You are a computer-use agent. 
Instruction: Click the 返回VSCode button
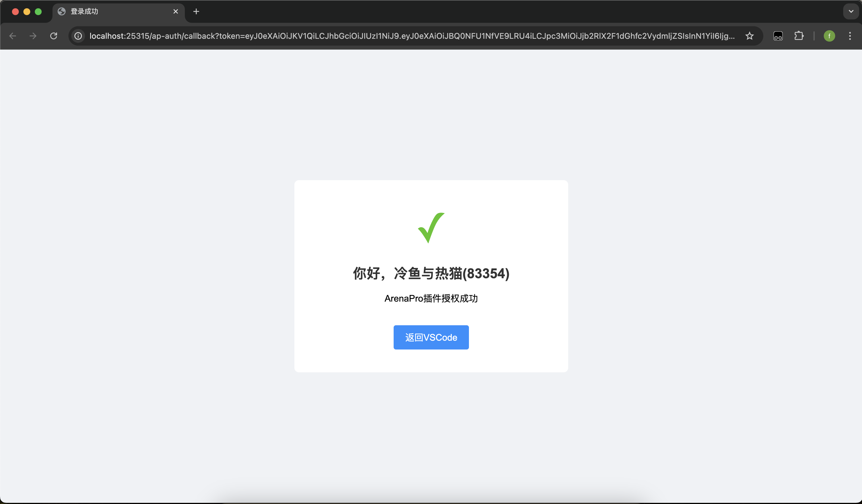pyautogui.click(x=431, y=337)
